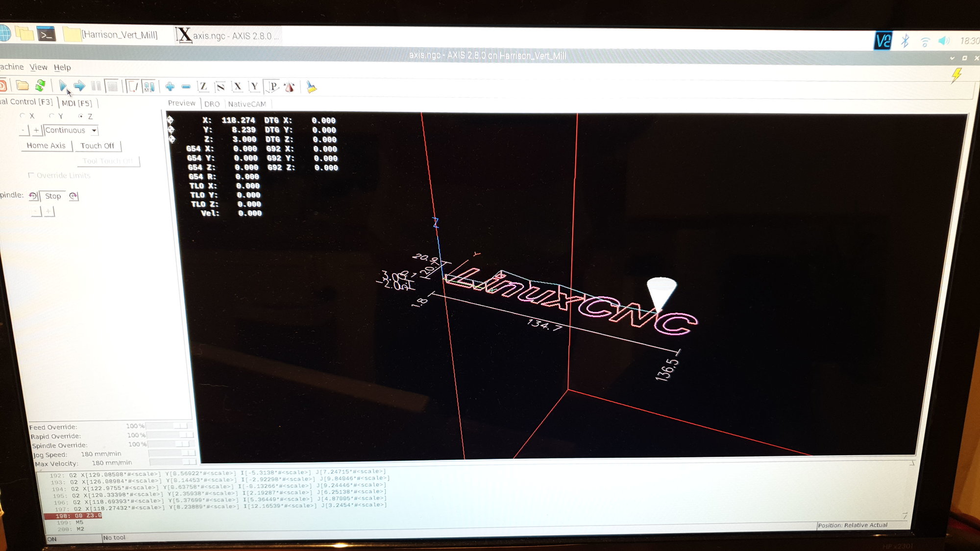The image size is (980, 551).
Task: Adjust the Max Velocity slider
Action: point(173,462)
